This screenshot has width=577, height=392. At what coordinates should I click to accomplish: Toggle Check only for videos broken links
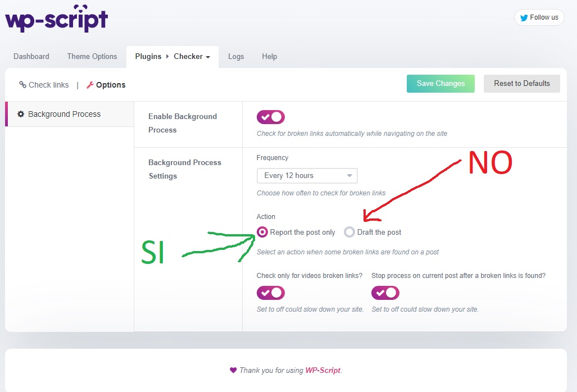pos(271,293)
